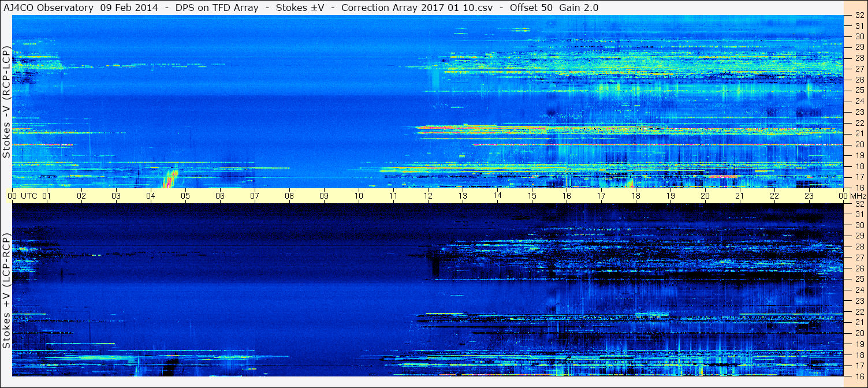
Task: Select the 18 hour time-axis marker
Action: (x=636, y=196)
